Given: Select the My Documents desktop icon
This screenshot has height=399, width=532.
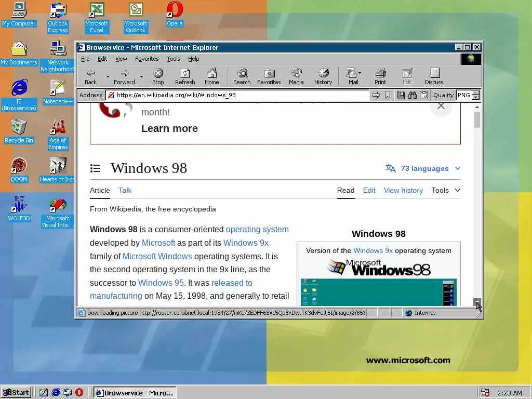Looking at the screenshot, I should [x=19, y=54].
